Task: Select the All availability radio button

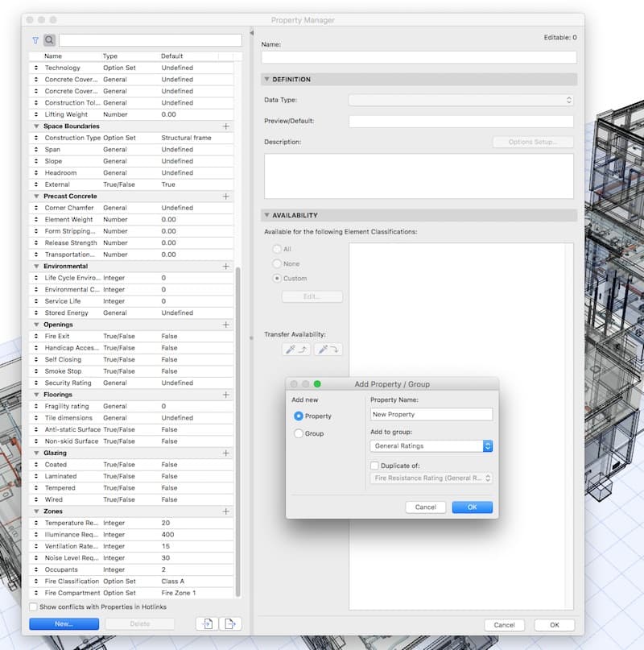Action: click(277, 249)
